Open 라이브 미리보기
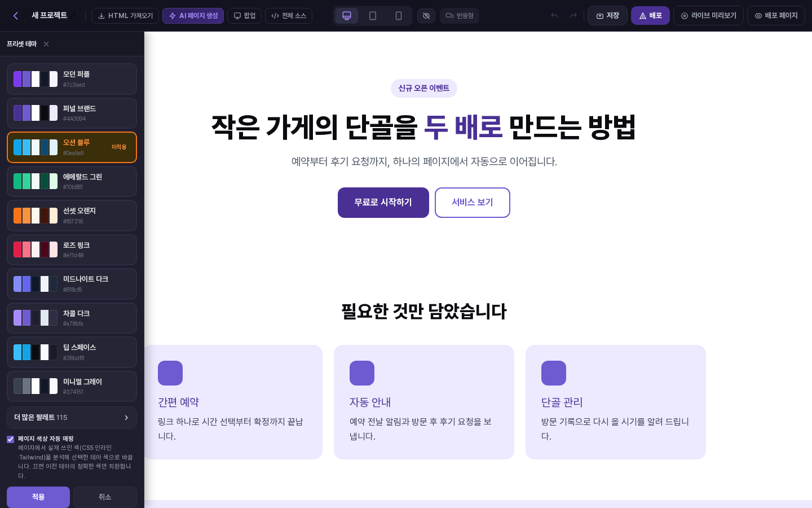This screenshot has width=812, height=508. tap(708, 16)
